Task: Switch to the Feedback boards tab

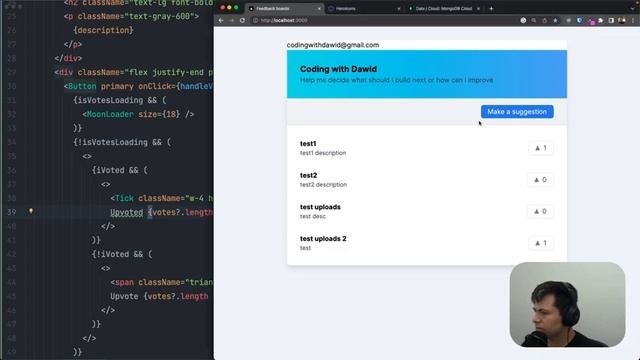Action: click(284, 9)
